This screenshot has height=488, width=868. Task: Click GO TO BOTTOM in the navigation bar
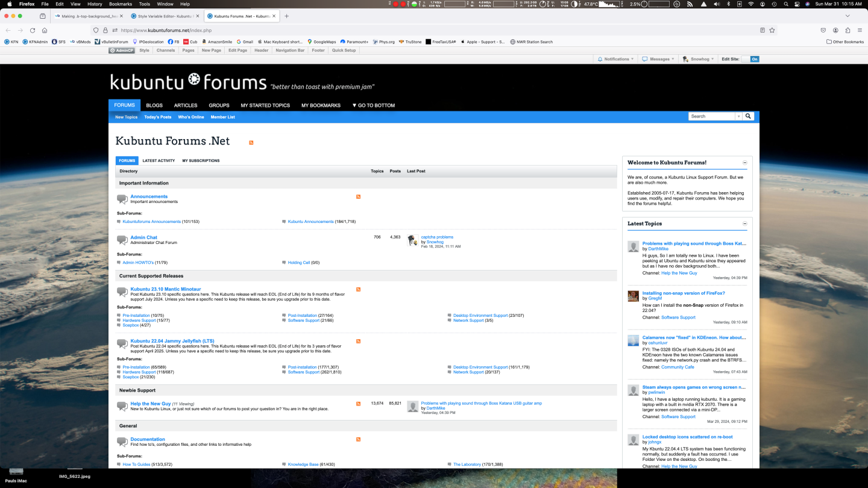pos(373,105)
